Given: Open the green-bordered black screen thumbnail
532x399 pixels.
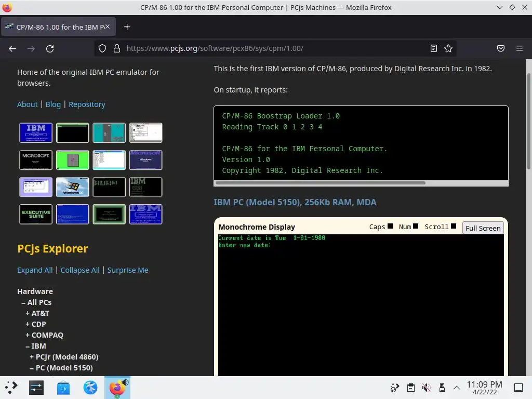Looking at the screenshot, I should [109, 214].
